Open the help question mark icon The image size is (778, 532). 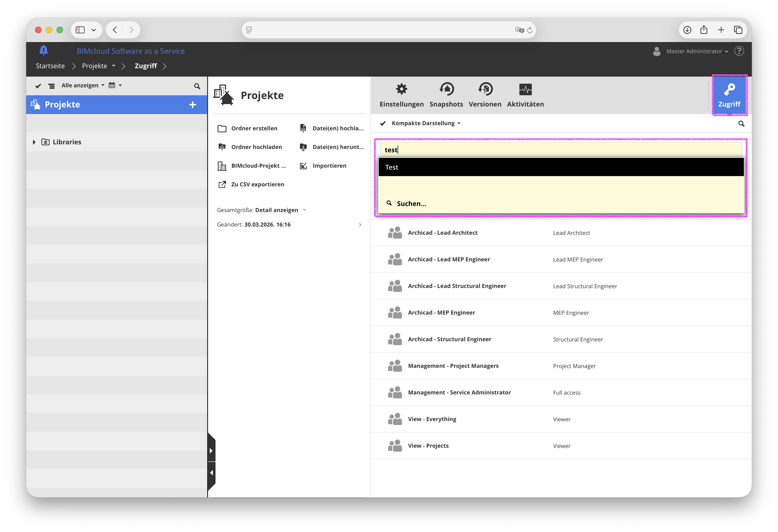coord(739,51)
